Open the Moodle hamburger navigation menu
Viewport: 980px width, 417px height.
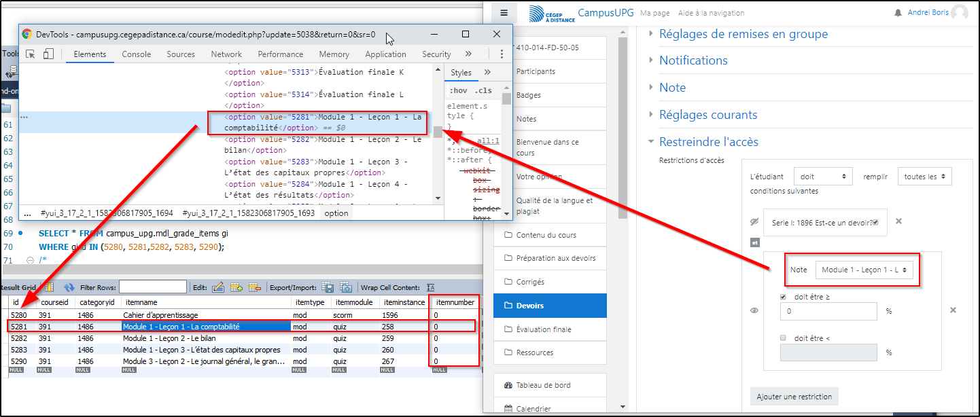(504, 13)
